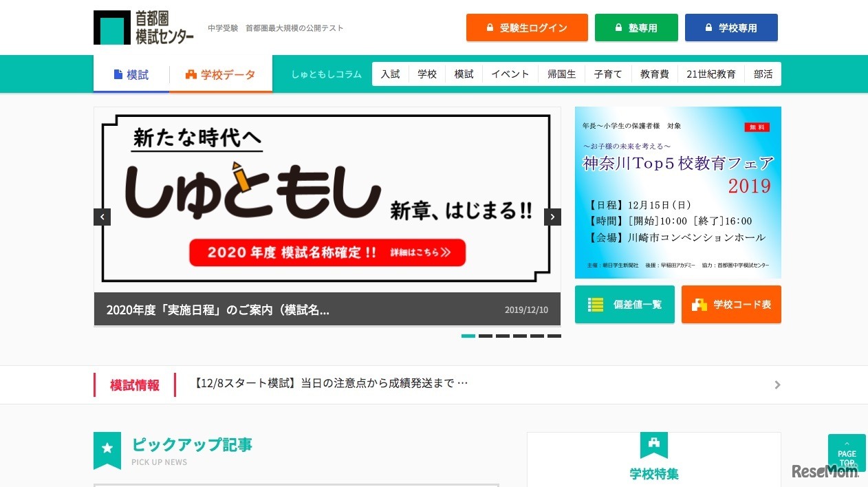Image resolution: width=868 pixels, height=487 pixels.
Task: Advance the carousel with right arrow
Action: click(552, 217)
